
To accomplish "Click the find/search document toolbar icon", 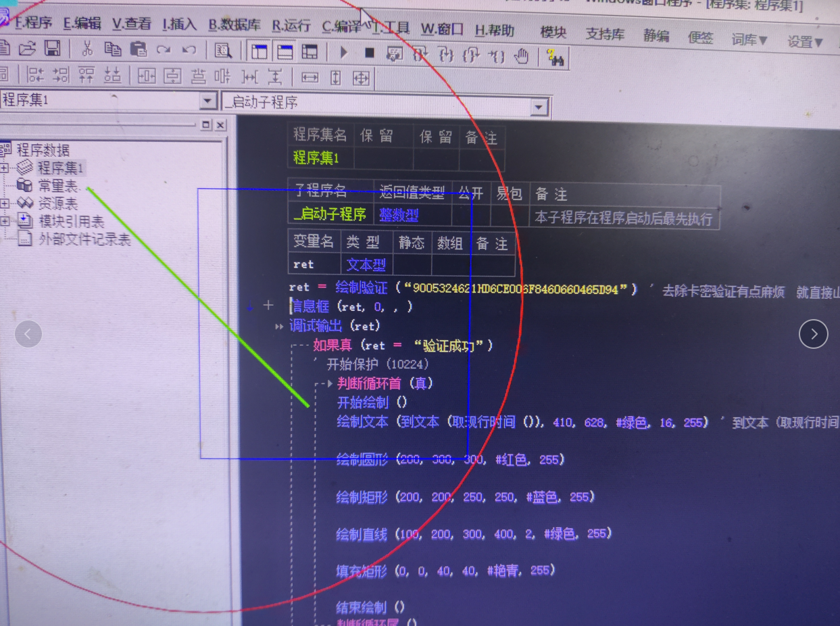I will 222,51.
